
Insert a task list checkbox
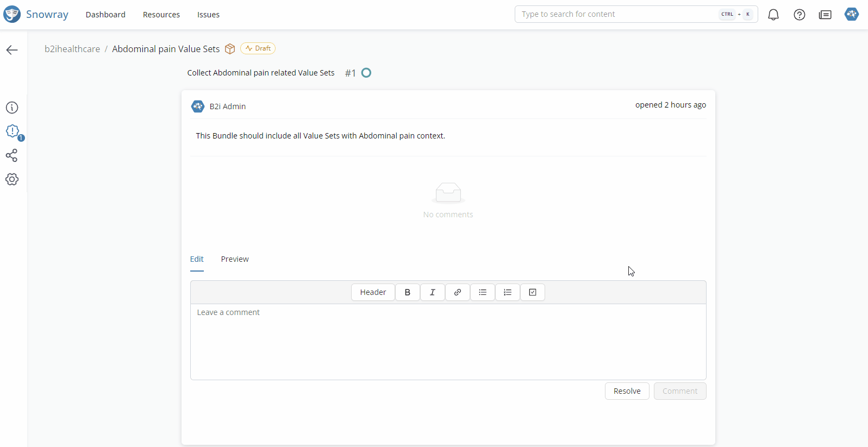pos(533,292)
